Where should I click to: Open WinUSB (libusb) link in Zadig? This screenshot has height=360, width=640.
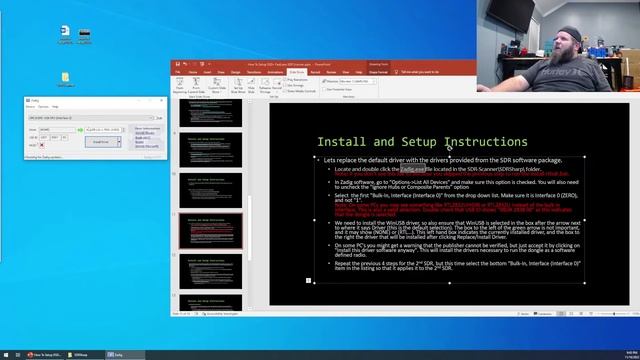pos(144,133)
